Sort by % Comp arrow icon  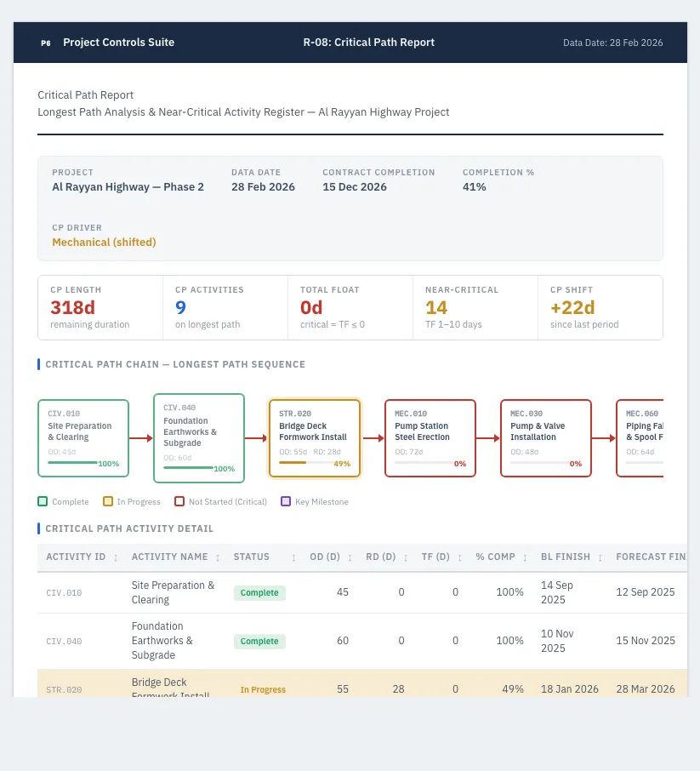525,557
